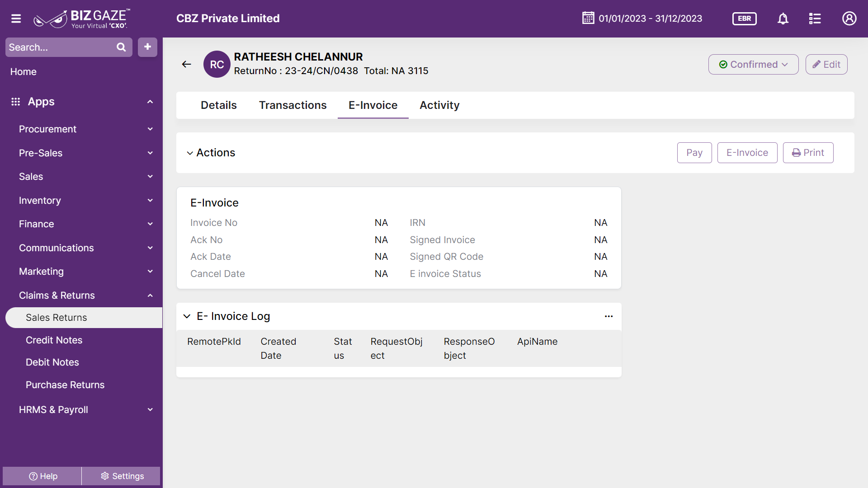Screen dimensions: 868x488
Task: Go back using the left arrow
Action: coord(186,64)
